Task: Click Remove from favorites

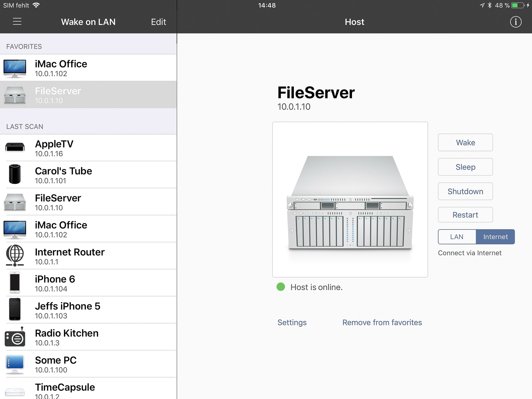Action: (x=382, y=322)
